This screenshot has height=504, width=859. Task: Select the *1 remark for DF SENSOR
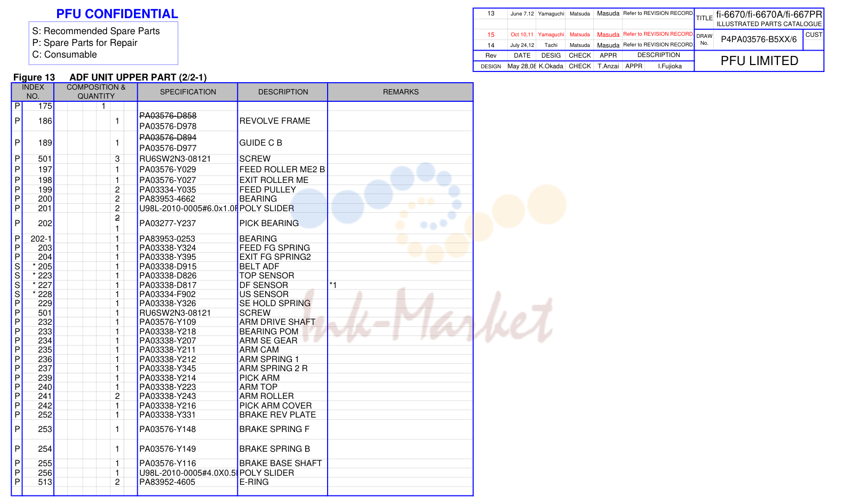[333, 285]
